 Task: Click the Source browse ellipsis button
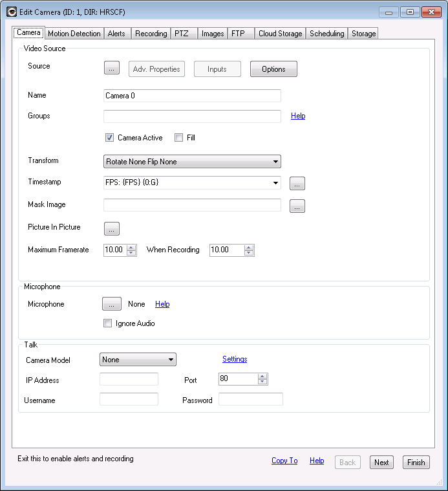click(x=112, y=69)
